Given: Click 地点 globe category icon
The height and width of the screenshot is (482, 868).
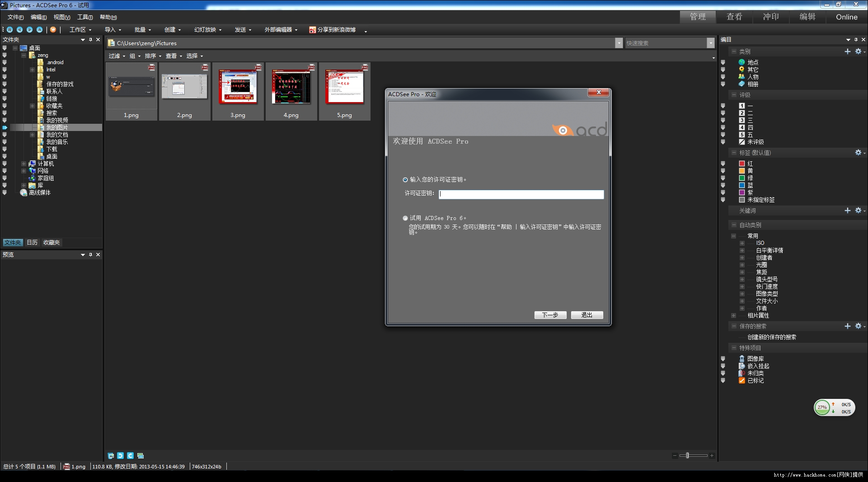Looking at the screenshot, I should (741, 62).
